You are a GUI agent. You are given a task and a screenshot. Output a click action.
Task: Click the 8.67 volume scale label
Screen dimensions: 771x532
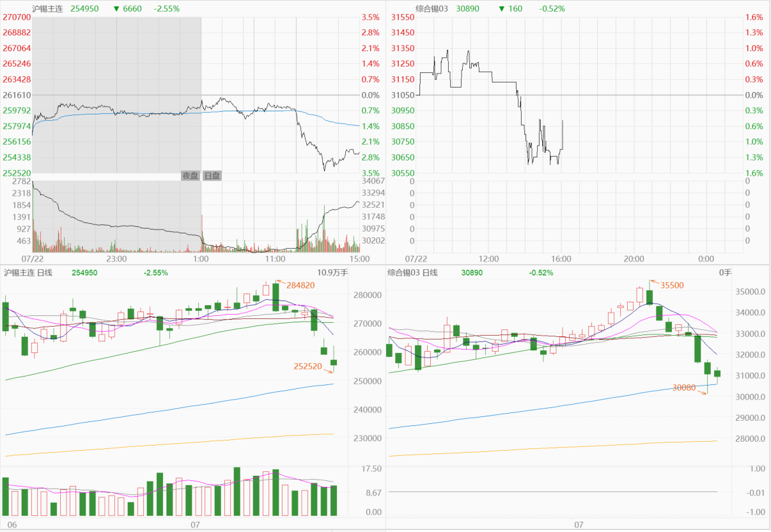tap(373, 493)
